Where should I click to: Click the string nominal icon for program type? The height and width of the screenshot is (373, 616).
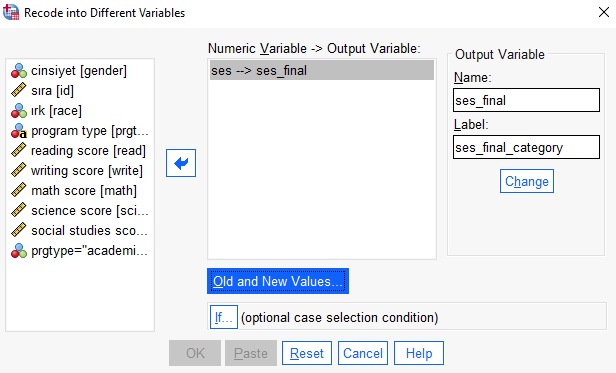point(19,131)
